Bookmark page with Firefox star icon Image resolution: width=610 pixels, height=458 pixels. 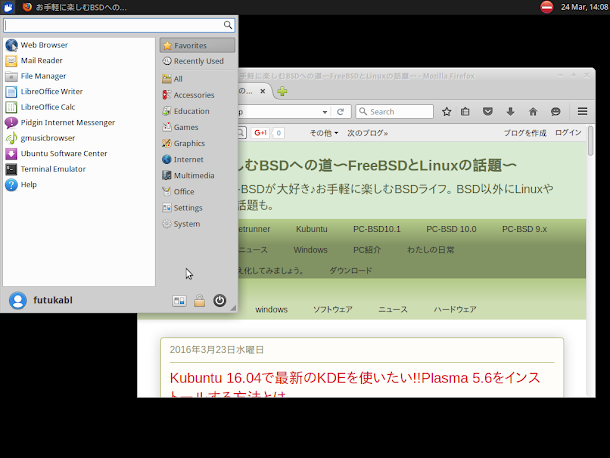pos(447,112)
